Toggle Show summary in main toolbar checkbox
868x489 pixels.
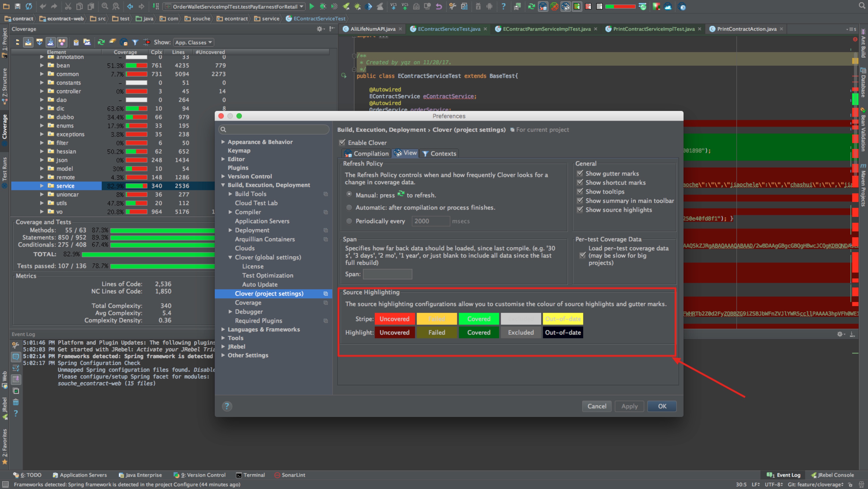point(580,200)
